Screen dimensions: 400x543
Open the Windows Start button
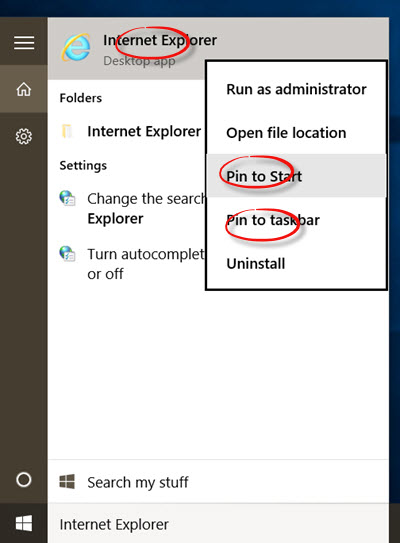click(x=24, y=523)
